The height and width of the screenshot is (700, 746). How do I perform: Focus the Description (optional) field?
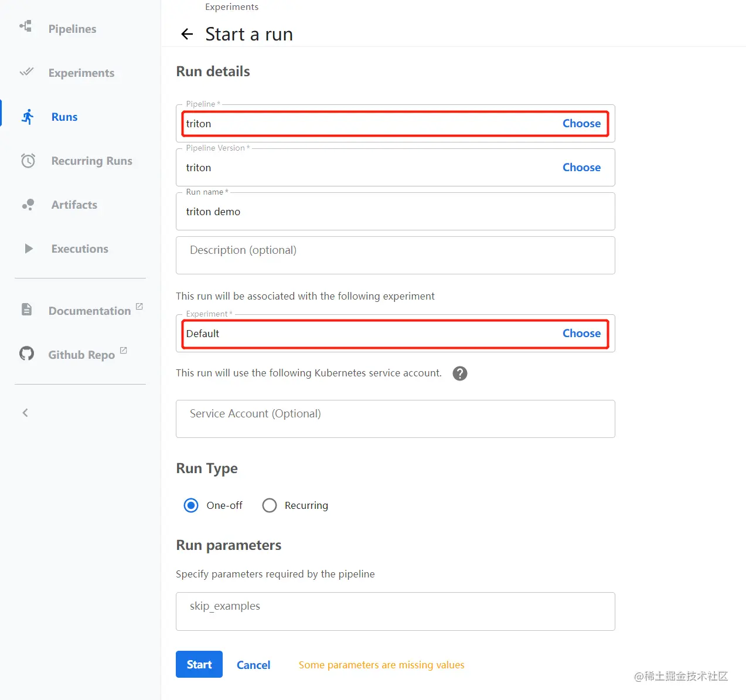tap(396, 256)
